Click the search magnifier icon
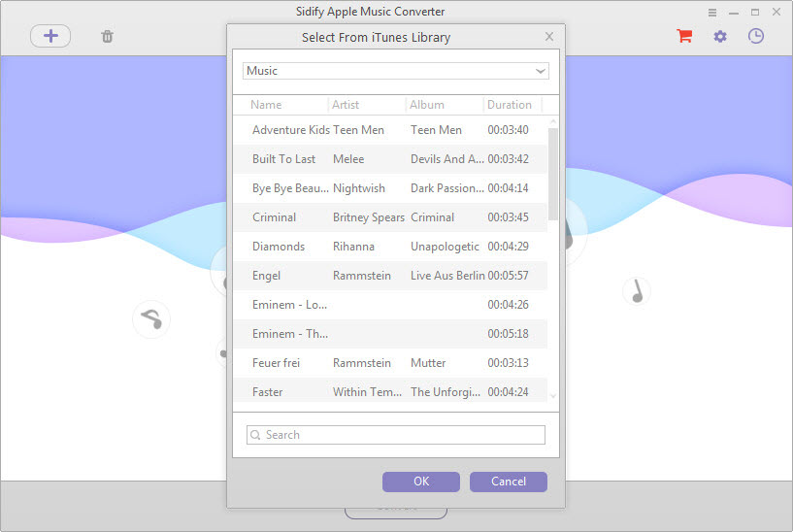This screenshot has width=793, height=532. tap(255, 435)
